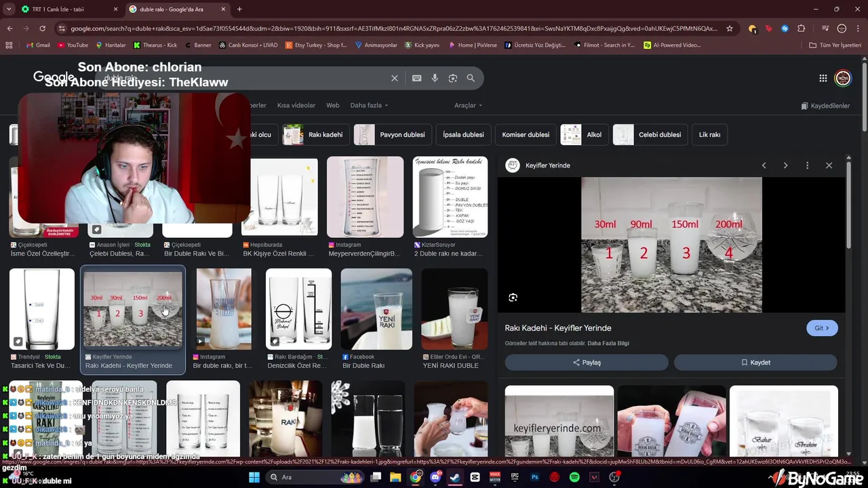Open the Chrome extensions puzzle menu
Viewport: 868px width, 488px height.
click(802, 28)
